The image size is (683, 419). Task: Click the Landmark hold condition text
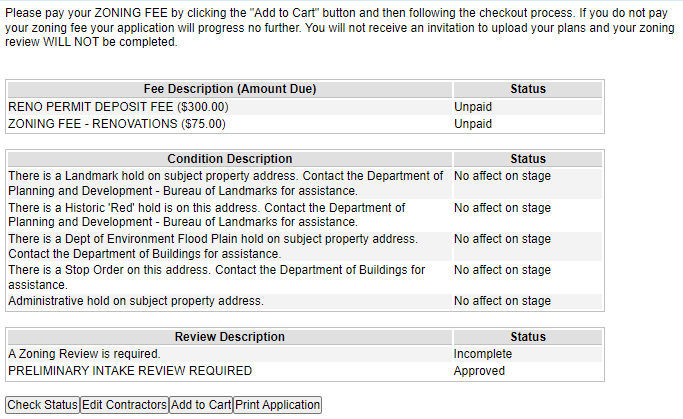coord(226,183)
